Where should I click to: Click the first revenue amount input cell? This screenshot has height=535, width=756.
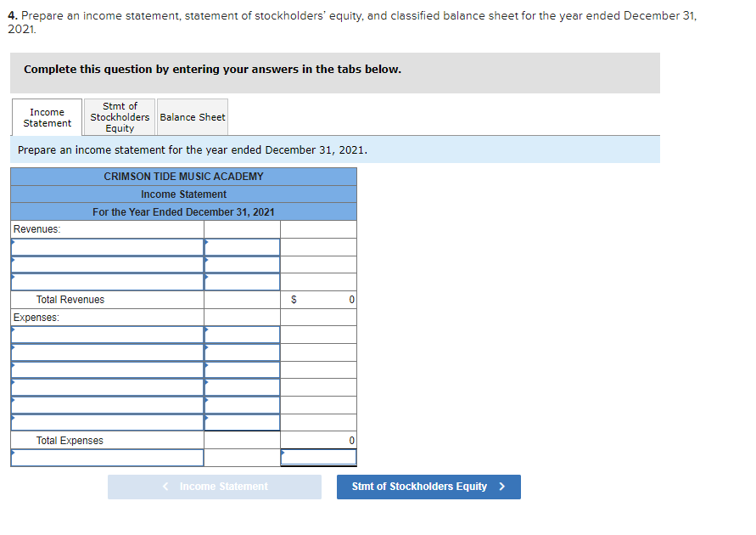241,246
